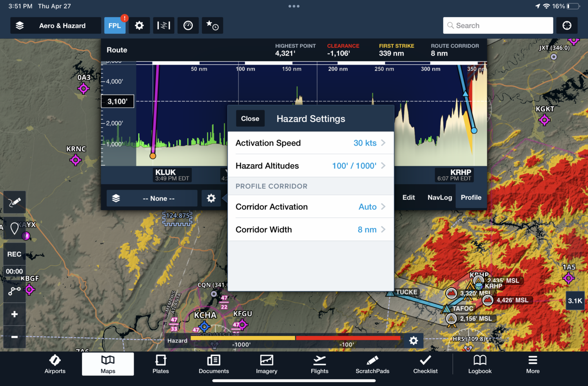Choose a profile overlay from None dropdown
Image resolution: width=588 pixels, height=386 pixels.
click(152, 198)
